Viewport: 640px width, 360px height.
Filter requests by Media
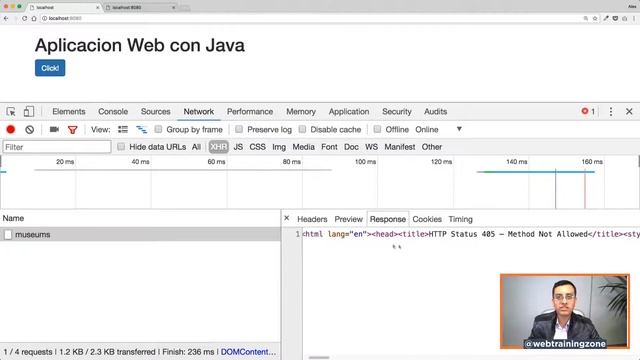tap(303, 147)
